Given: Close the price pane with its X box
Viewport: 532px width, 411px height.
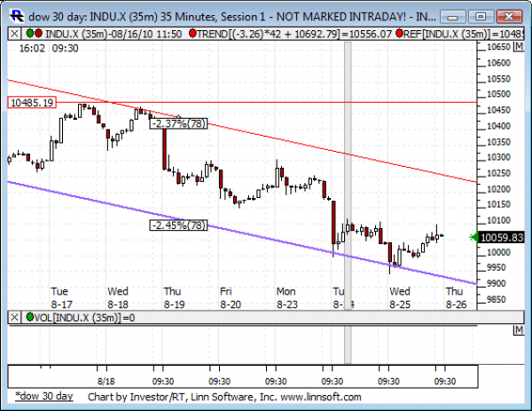Looking at the screenshot, I should [14, 34].
